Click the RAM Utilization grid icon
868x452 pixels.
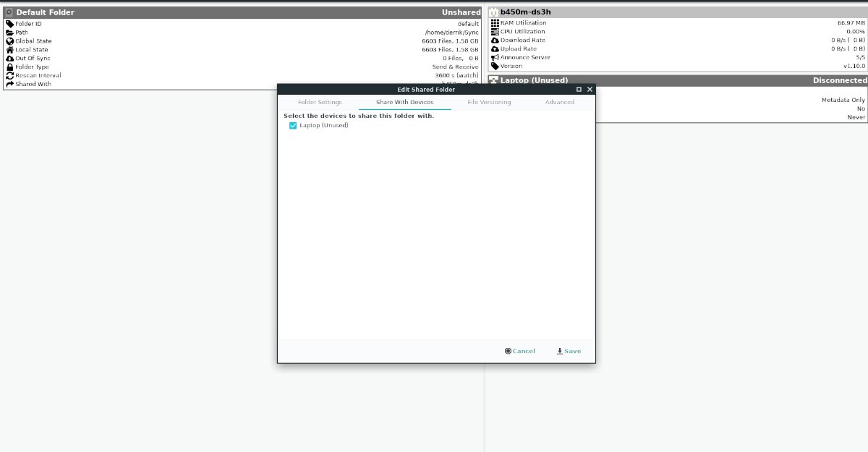coord(495,22)
